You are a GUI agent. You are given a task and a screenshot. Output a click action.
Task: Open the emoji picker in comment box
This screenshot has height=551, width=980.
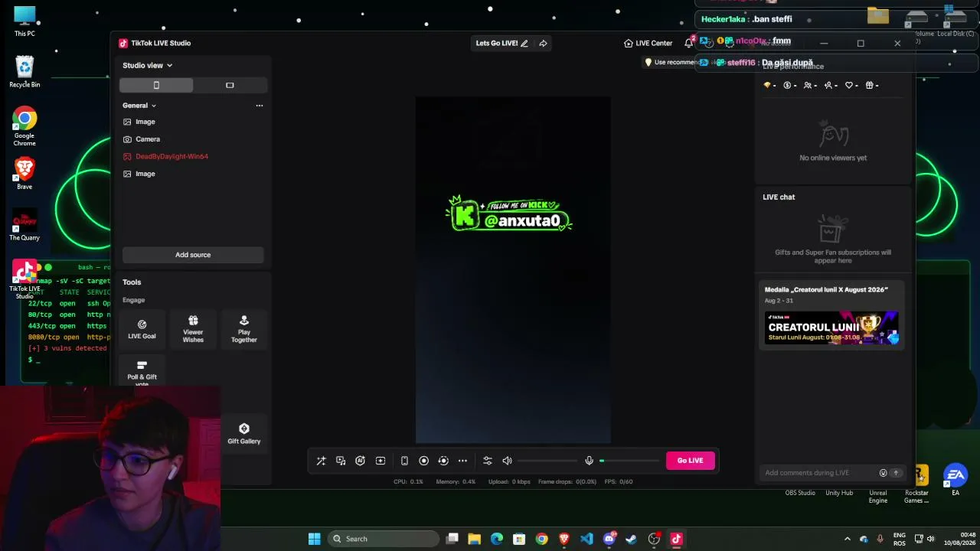883,473
